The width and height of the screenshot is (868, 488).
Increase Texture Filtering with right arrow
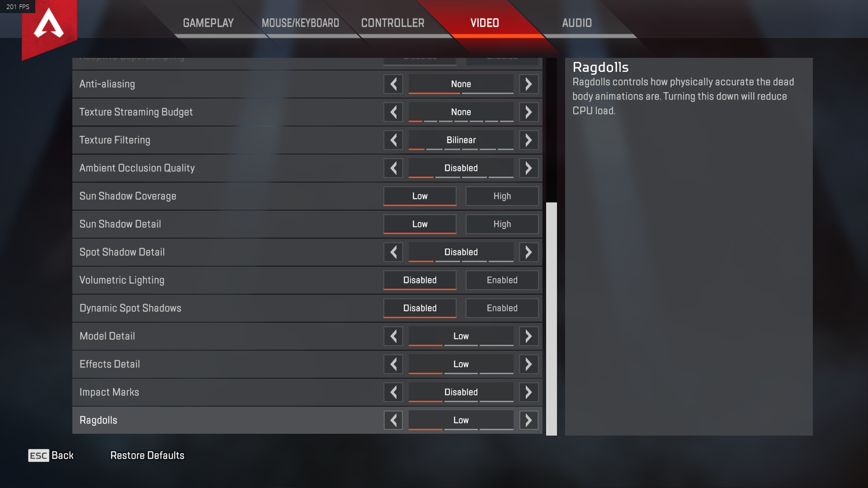[528, 140]
